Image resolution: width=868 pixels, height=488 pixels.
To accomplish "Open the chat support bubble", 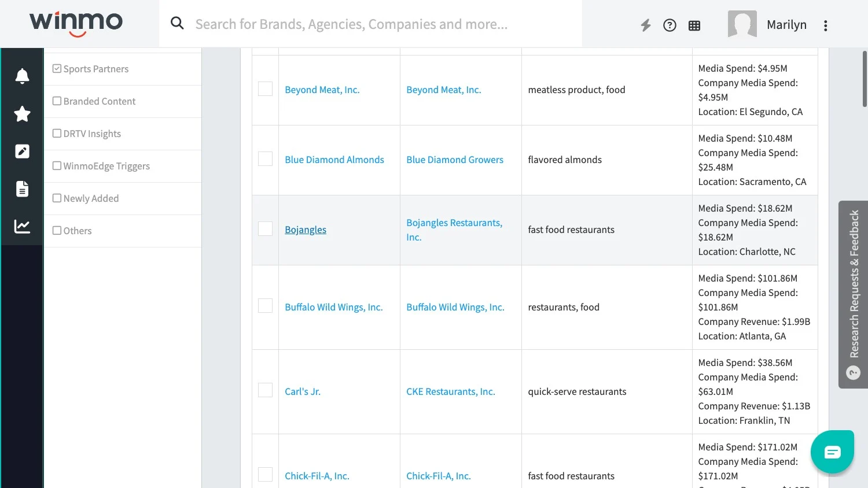I will point(832,452).
